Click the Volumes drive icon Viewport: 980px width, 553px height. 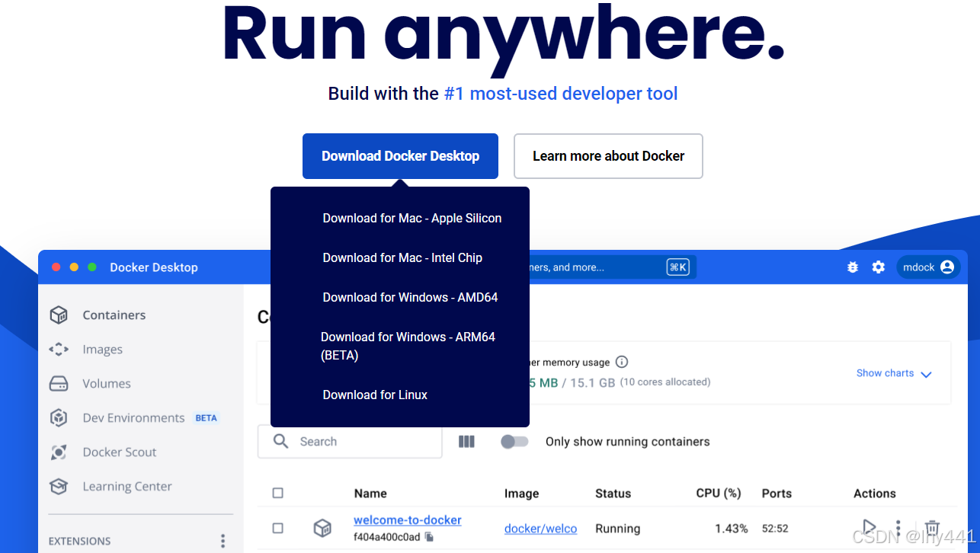(59, 383)
